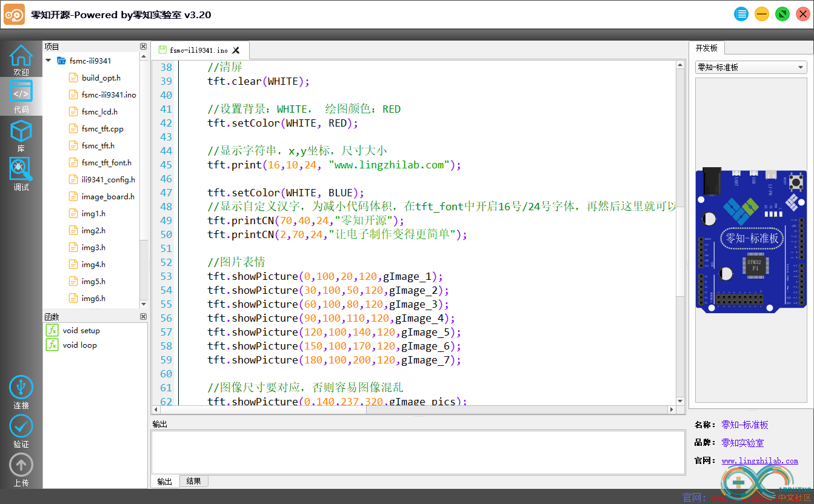
Task: Open image_board.h in the project tree
Action: 108,196
